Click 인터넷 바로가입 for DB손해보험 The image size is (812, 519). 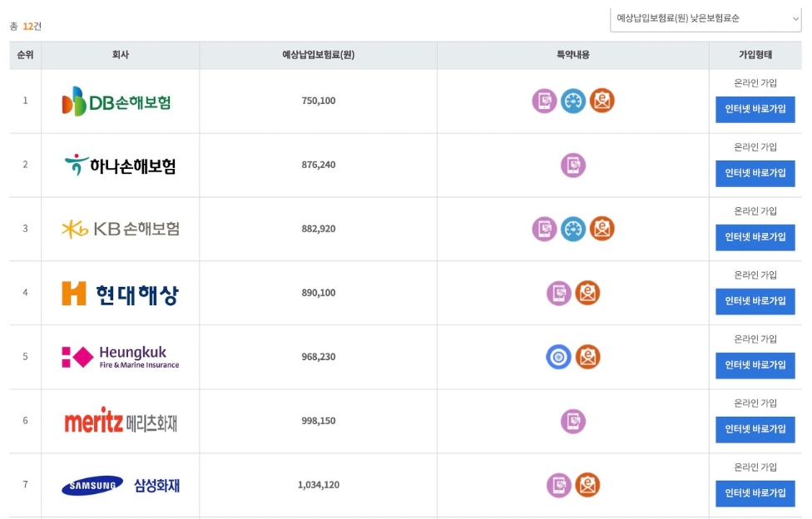click(x=755, y=109)
